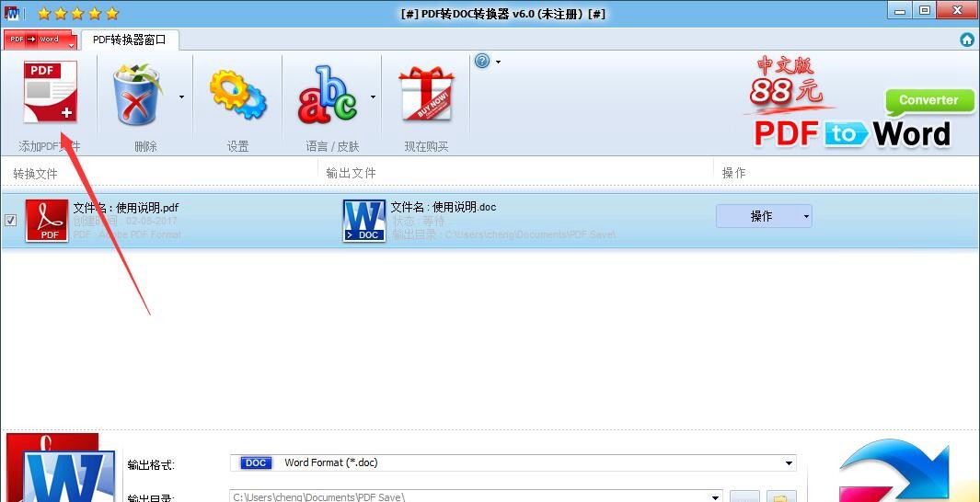The height and width of the screenshot is (502, 980).
Task: Toggle the checkbox for 使用说明.pdf
Action: pos(11,221)
